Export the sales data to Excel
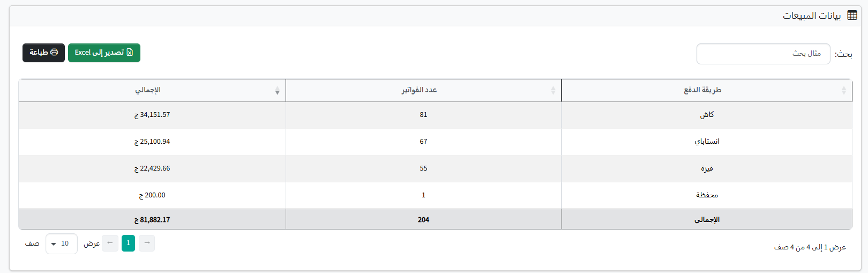 pyautogui.click(x=104, y=53)
